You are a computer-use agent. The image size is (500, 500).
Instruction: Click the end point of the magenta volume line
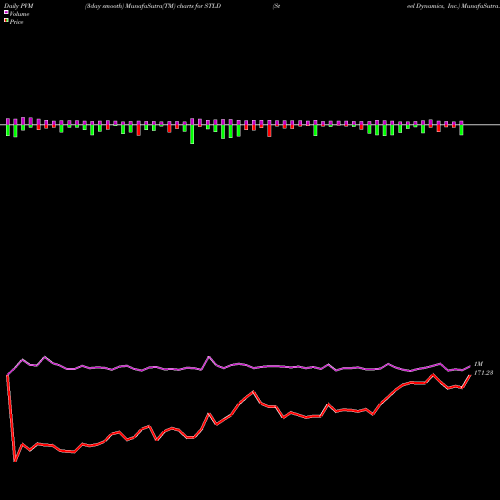pos(470,366)
